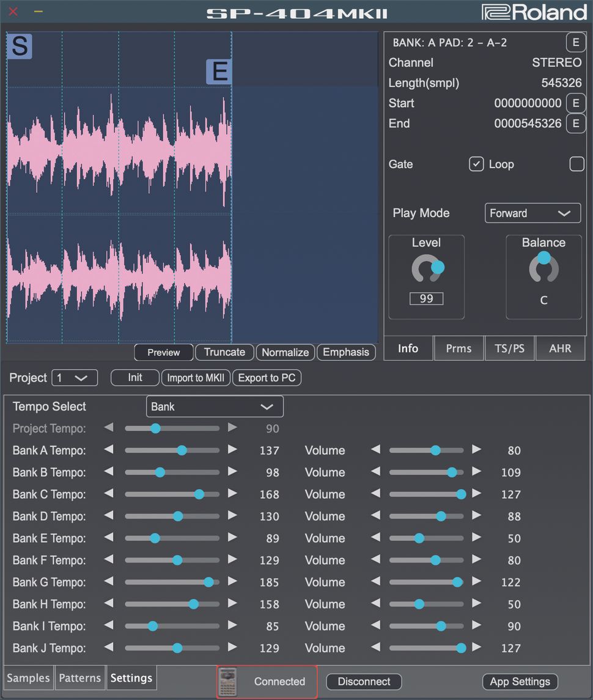Viewport: 593px width, 700px height.
Task: Open the Patterns tab
Action: [x=80, y=678]
